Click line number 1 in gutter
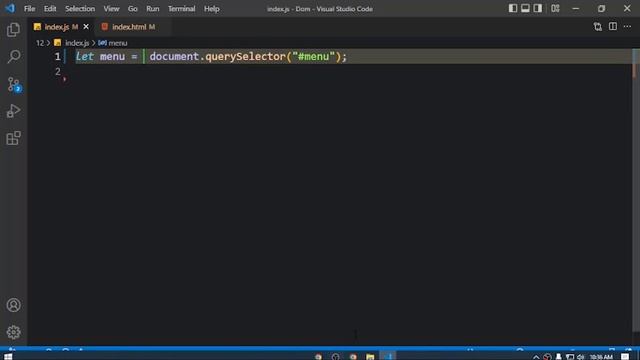 [x=58, y=56]
